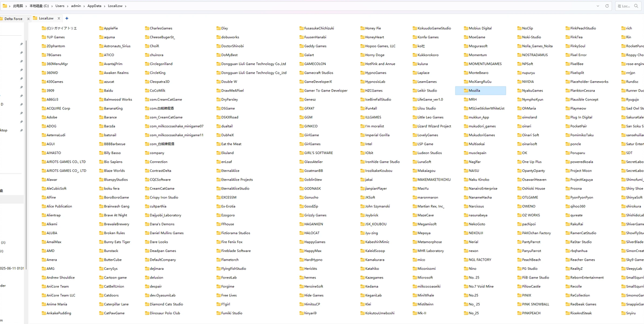Select the Alientrap folder icon

pyautogui.click(x=44, y=215)
